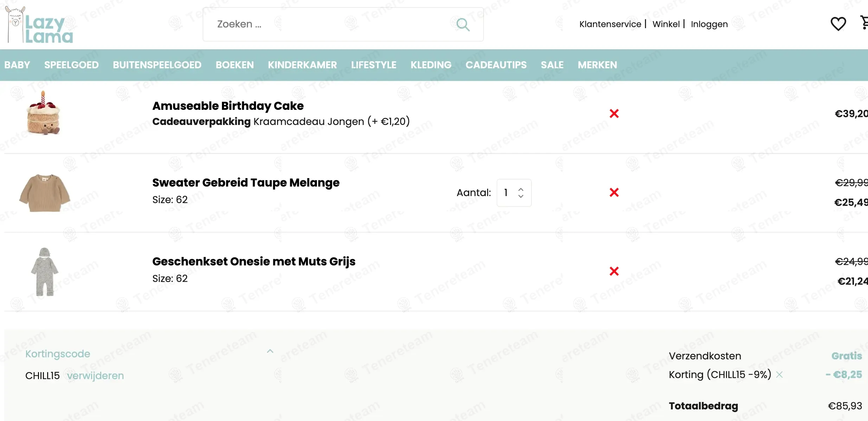Click the verwijderen link next to CHILL15
The width and height of the screenshot is (868, 421).
point(95,376)
